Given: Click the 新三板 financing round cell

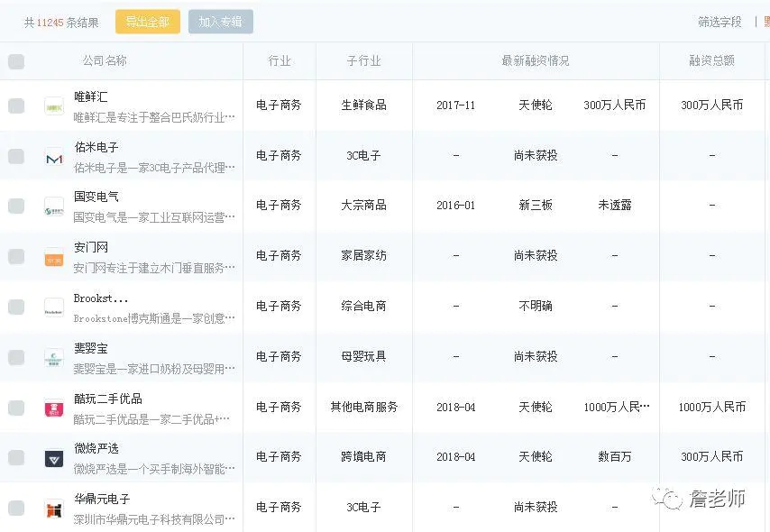Looking at the screenshot, I should pyautogui.click(x=536, y=206).
